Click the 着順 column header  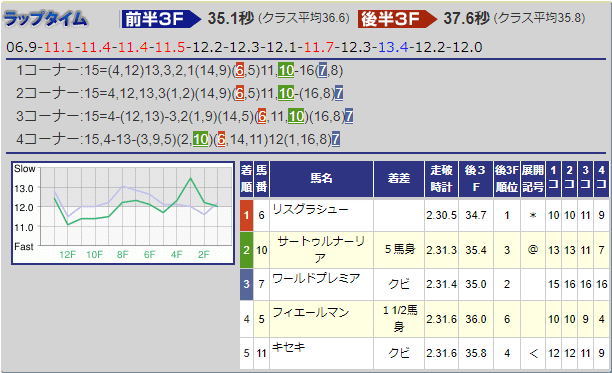point(246,179)
